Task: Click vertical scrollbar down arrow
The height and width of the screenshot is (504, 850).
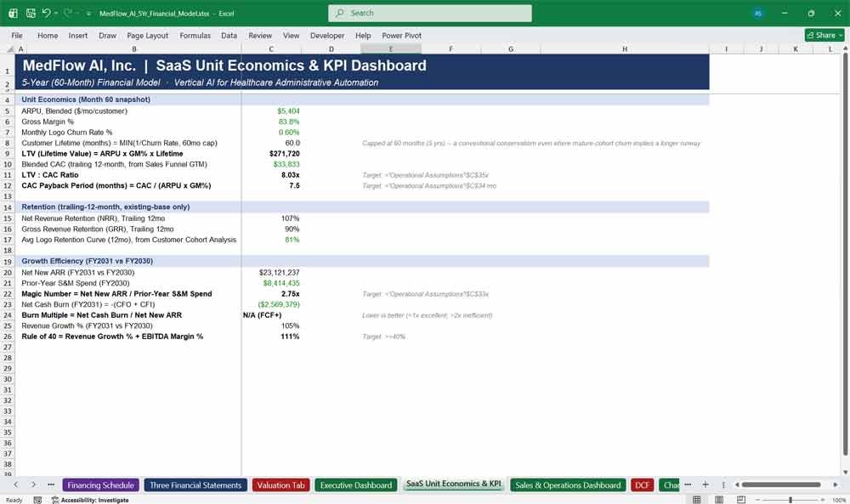Action: pos(845,473)
